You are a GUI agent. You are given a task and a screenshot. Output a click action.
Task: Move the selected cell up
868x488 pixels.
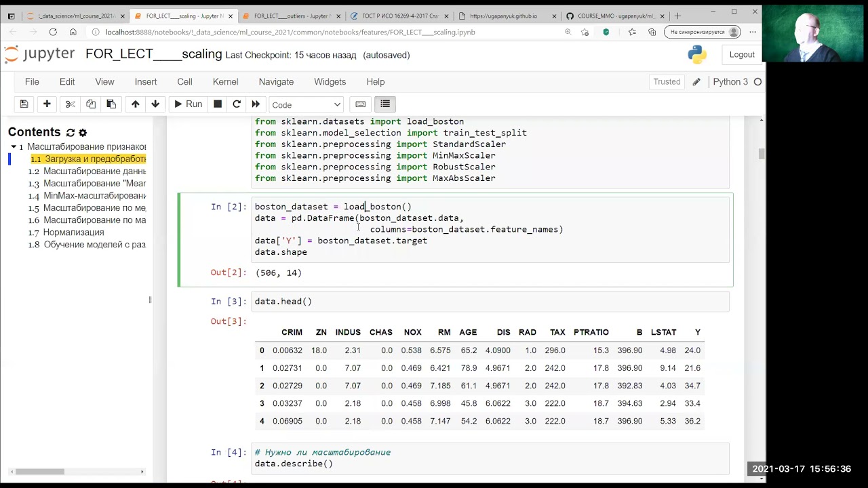(x=136, y=104)
